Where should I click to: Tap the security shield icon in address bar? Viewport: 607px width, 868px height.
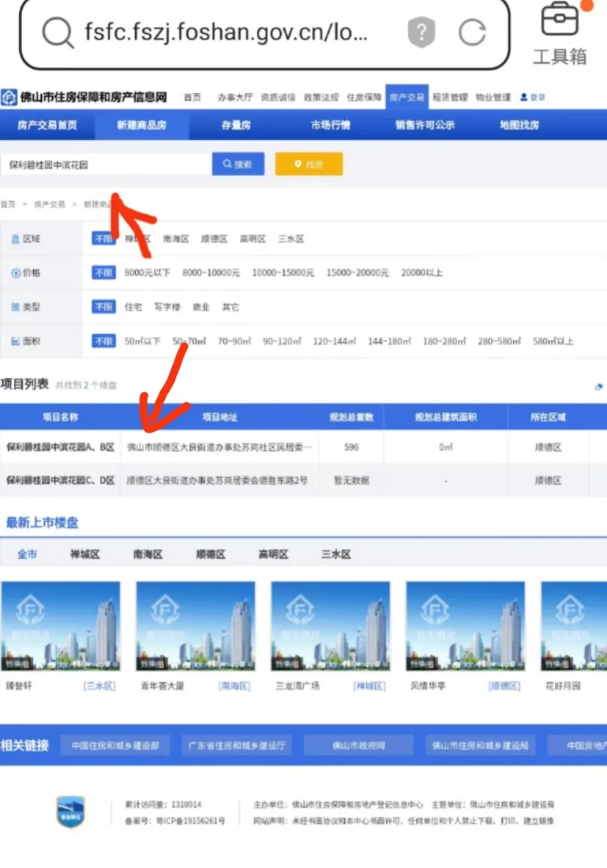[x=421, y=32]
